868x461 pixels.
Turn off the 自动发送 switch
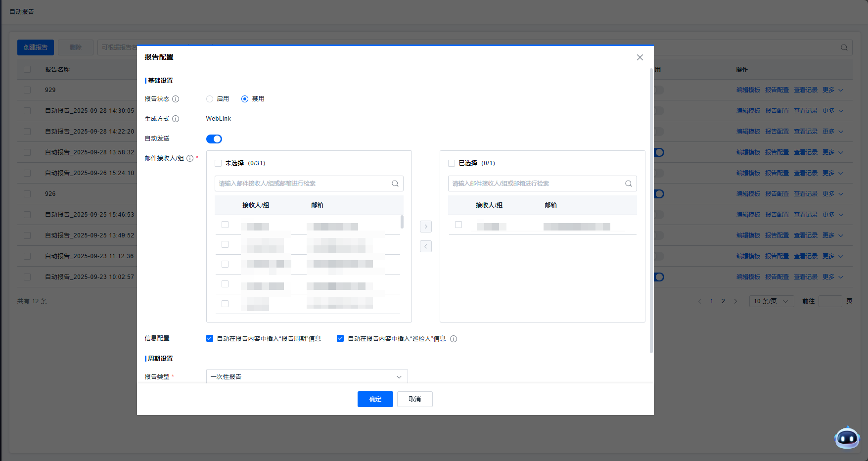[214, 139]
